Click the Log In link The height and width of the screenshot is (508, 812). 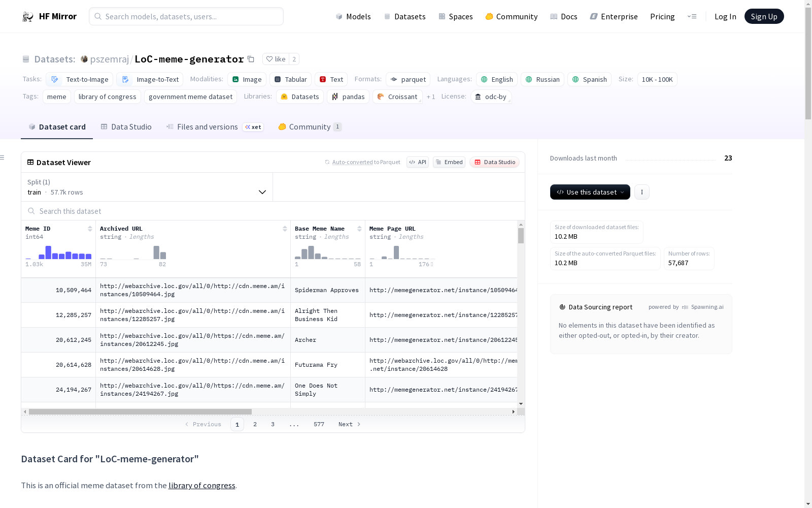pos(725,16)
